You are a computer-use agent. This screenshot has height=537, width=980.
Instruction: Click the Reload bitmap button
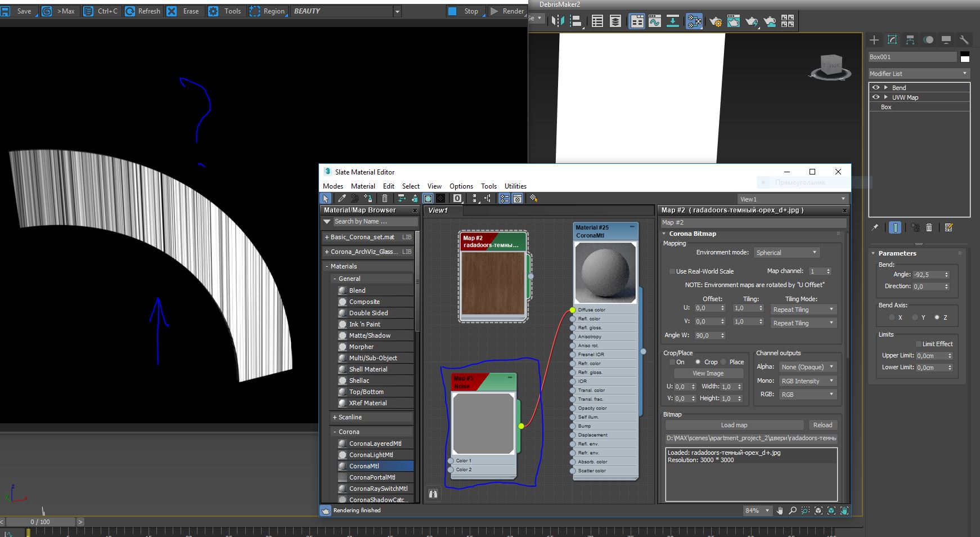tap(822, 425)
